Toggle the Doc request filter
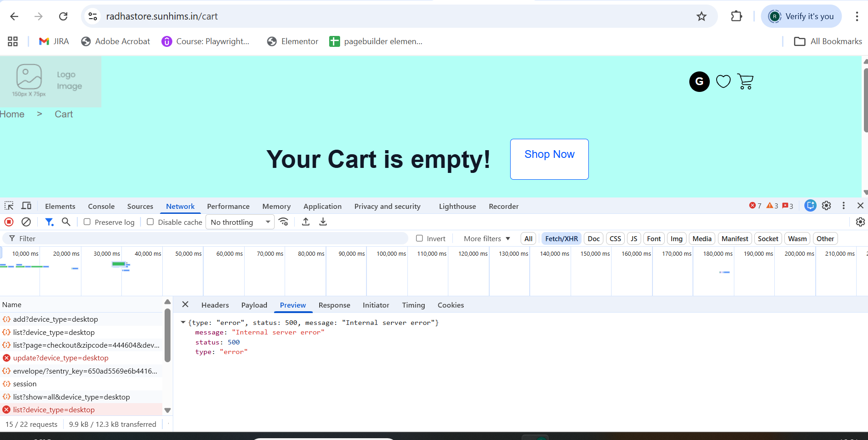 pos(594,238)
